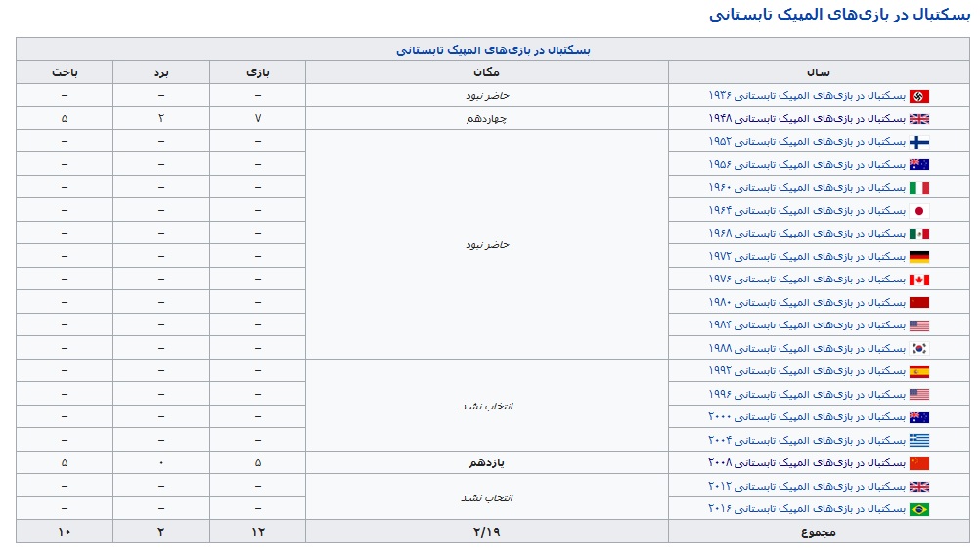The height and width of the screenshot is (560, 980).
Task: Click the مکان column header
Action: (x=487, y=72)
